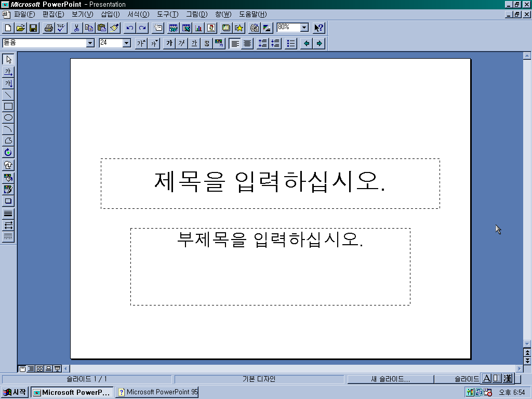Choose the selection arrow tool
The image size is (532, 399).
point(8,59)
